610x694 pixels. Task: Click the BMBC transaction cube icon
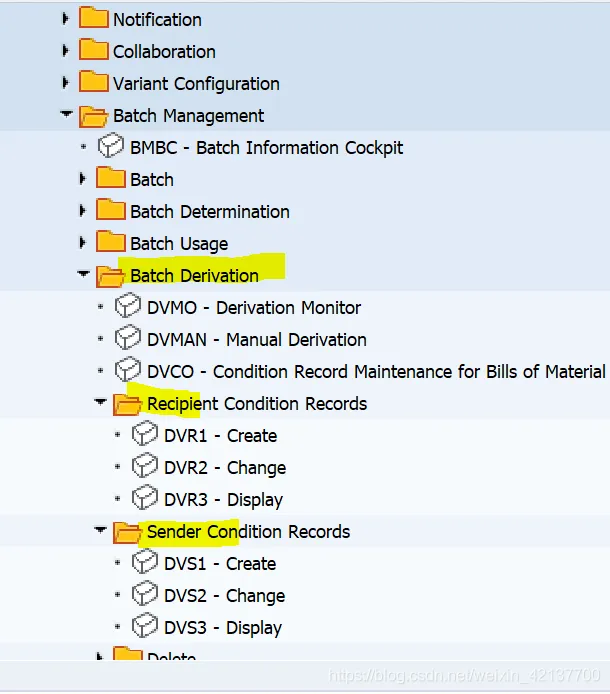click(x=110, y=147)
